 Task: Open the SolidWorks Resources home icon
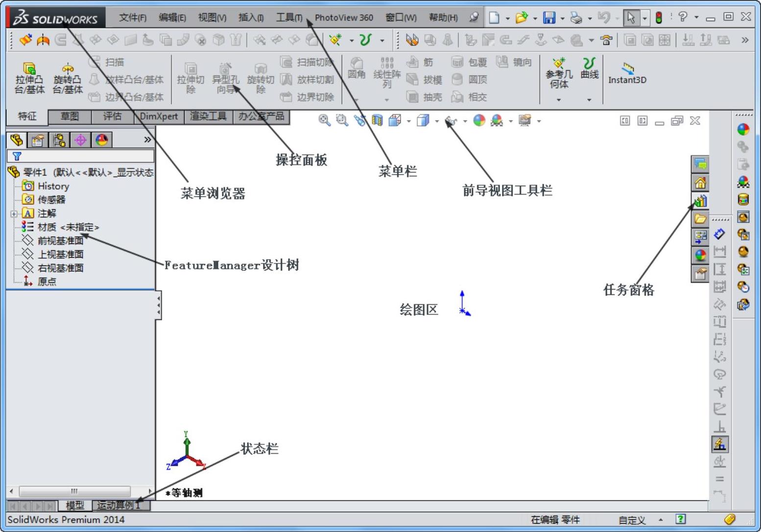(700, 183)
